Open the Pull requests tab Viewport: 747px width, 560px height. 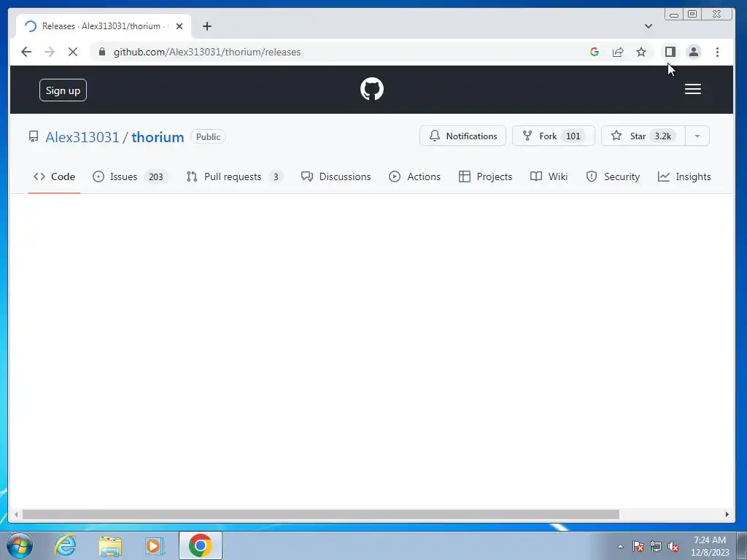(233, 176)
